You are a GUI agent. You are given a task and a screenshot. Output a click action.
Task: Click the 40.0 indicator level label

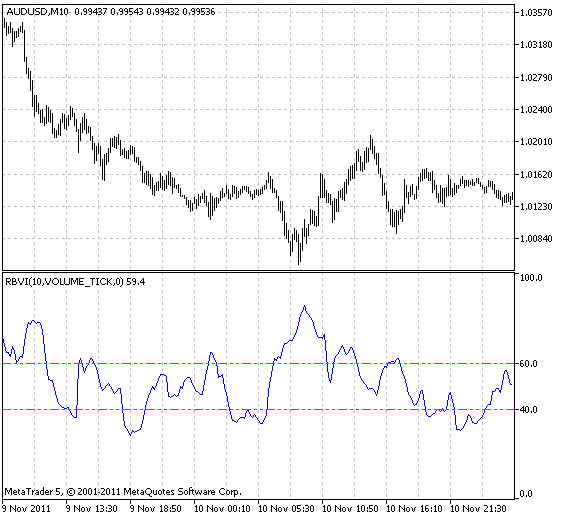(528, 409)
